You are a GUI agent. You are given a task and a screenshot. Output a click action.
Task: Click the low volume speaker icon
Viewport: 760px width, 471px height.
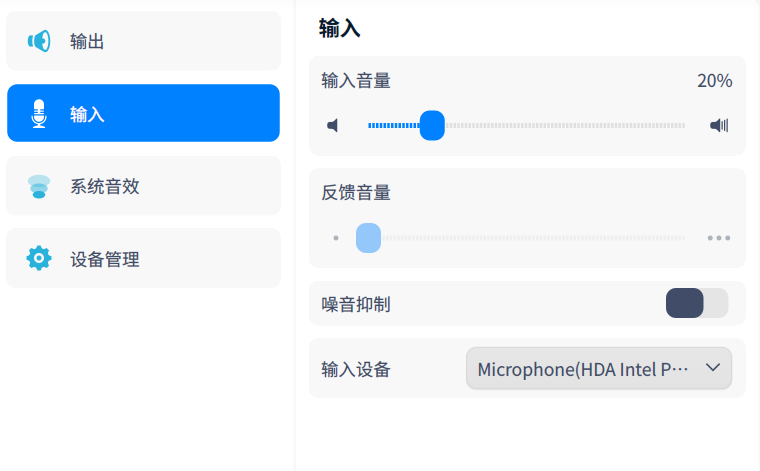(333, 126)
